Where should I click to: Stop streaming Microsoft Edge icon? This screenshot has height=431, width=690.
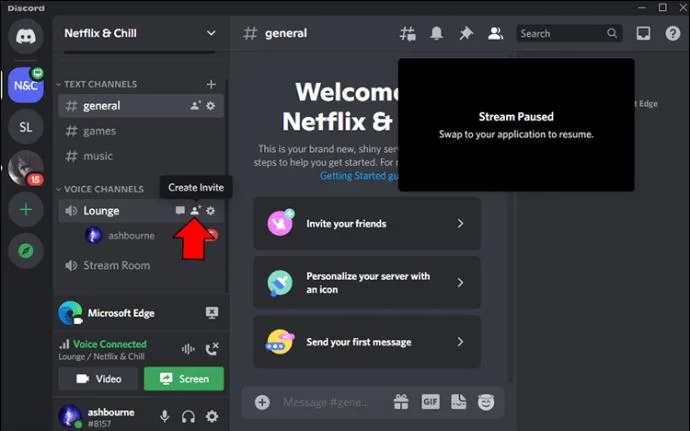[212, 313]
